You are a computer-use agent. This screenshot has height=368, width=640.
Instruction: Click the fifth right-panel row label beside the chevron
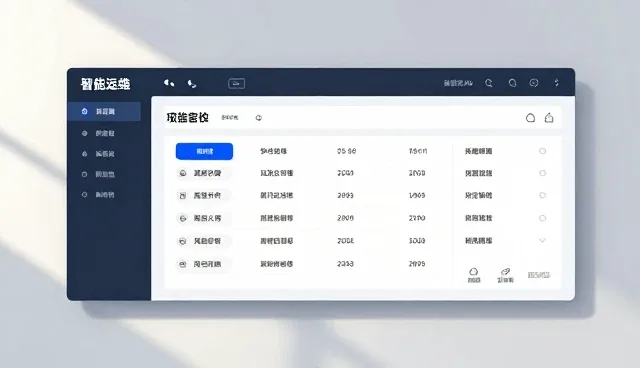(478, 241)
